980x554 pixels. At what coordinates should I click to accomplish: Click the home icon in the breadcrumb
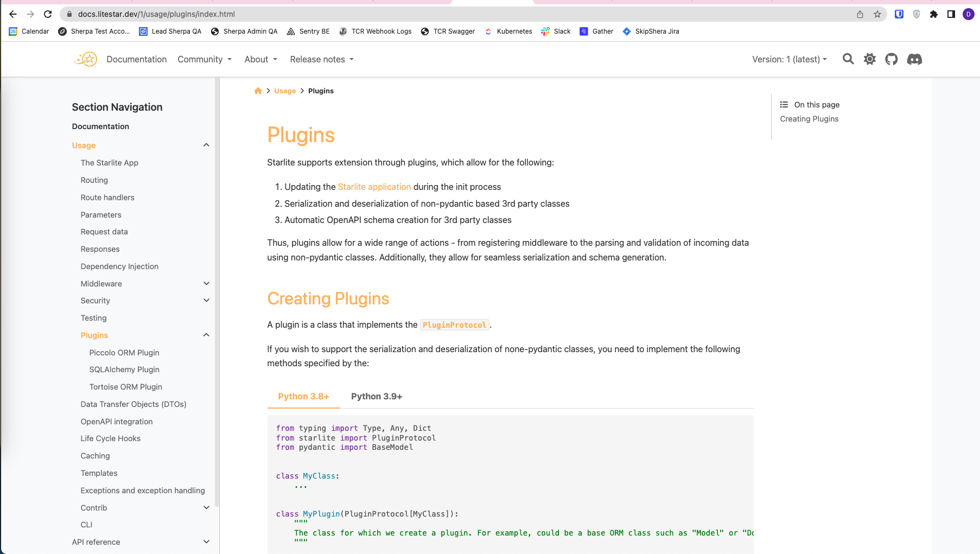[258, 91]
